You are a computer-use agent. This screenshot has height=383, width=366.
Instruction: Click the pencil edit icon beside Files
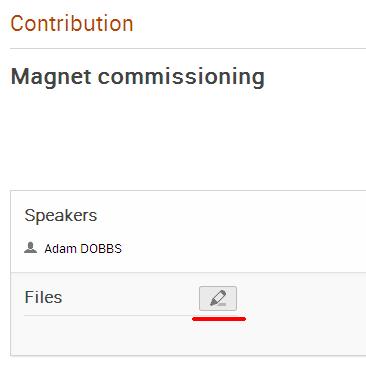click(x=218, y=298)
